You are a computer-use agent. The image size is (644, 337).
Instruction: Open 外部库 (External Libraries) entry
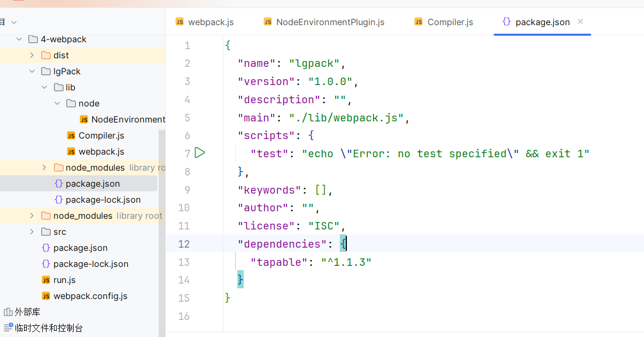[x=26, y=311]
